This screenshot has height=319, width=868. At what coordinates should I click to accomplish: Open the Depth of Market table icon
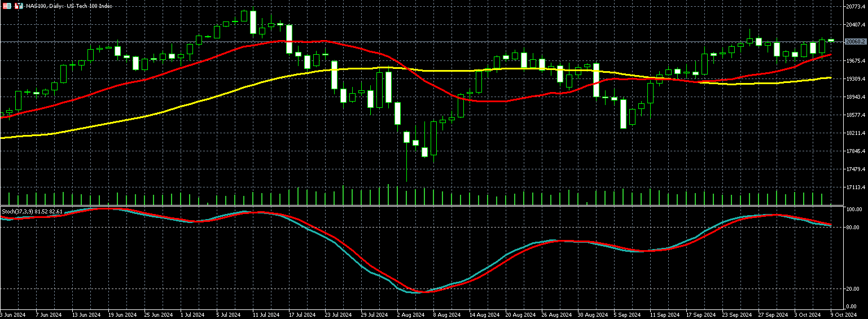tap(7, 6)
